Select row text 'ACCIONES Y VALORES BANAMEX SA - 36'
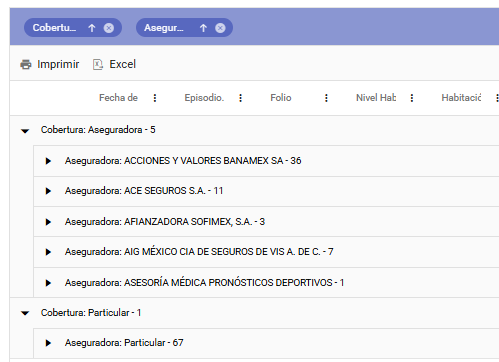 tap(213, 161)
